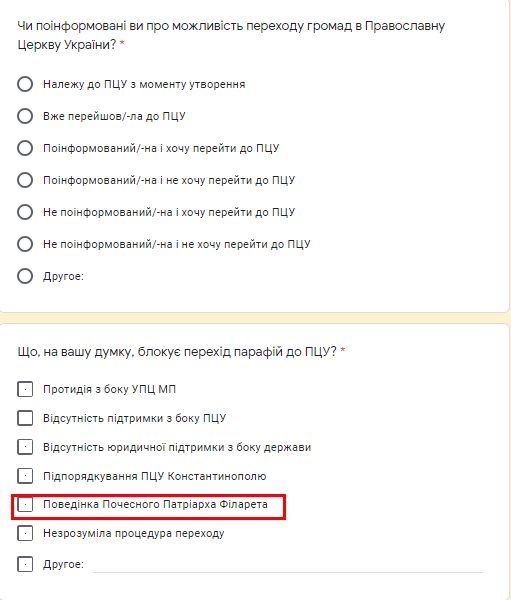The image size is (511, 600).
Task: Select radio 'Поінформований/-на і не хочу перейти'
Action: [25, 180]
